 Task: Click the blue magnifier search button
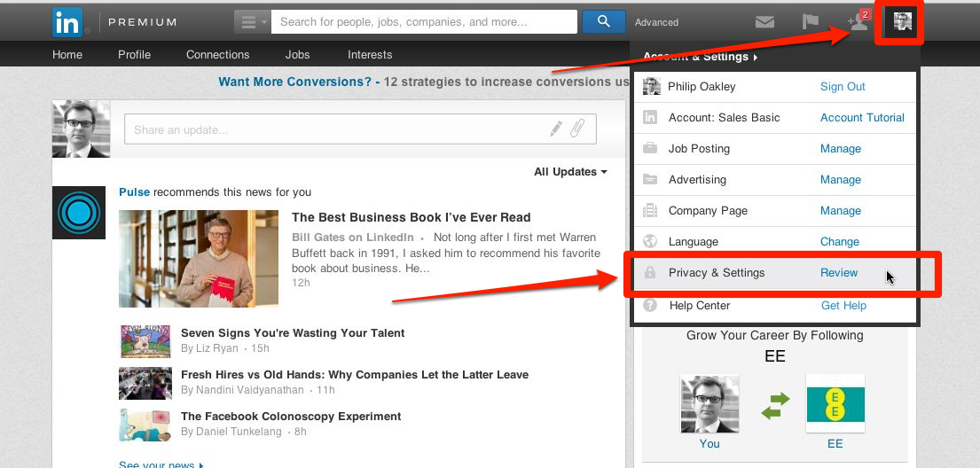click(603, 22)
